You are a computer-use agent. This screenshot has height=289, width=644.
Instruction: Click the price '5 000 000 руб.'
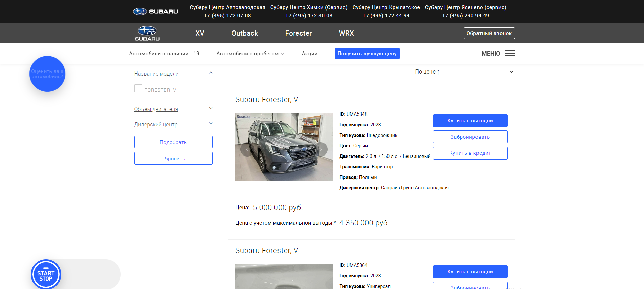278,207
